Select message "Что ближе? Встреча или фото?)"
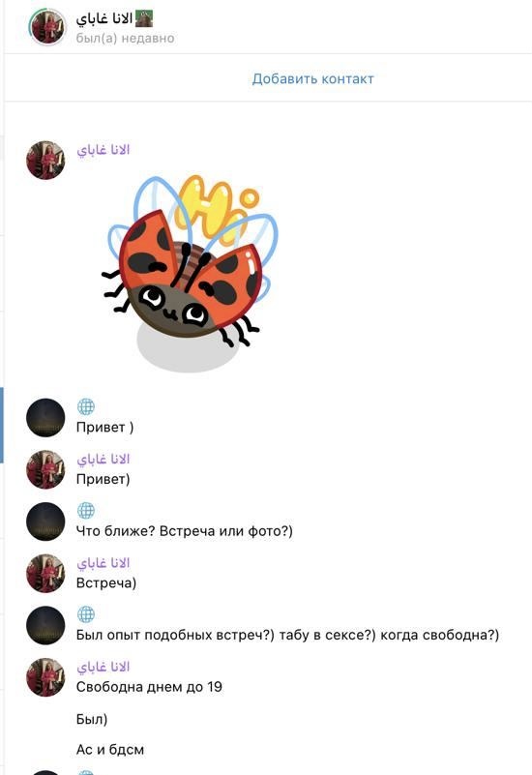The width and height of the screenshot is (532, 775). point(184,531)
